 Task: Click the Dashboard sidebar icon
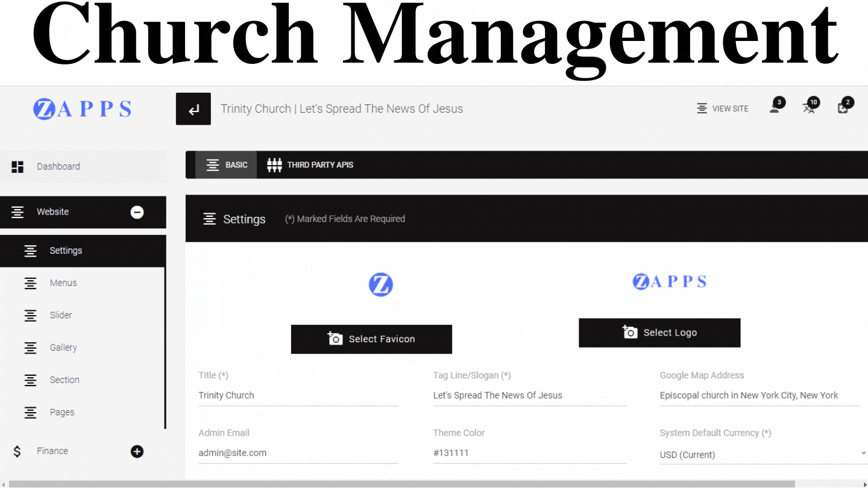point(18,166)
